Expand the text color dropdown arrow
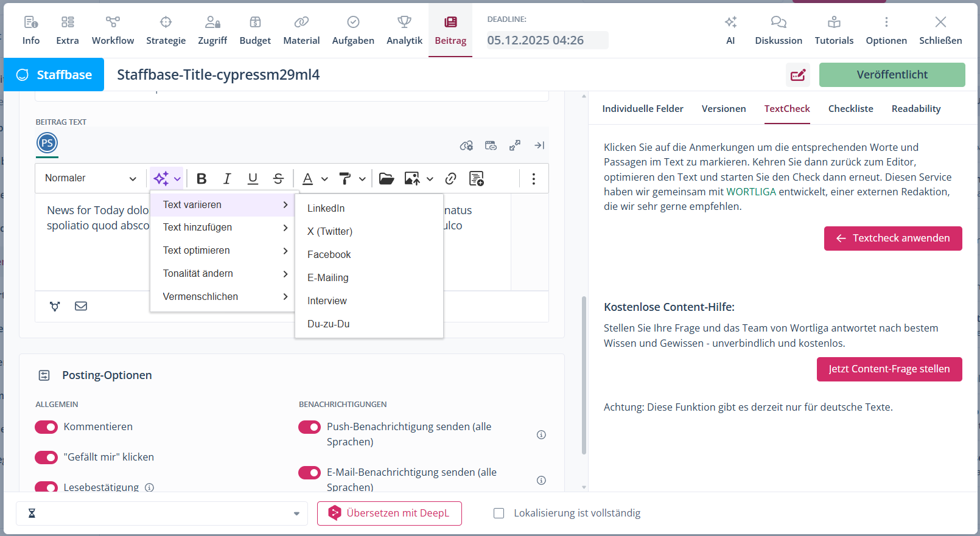The height and width of the screenshot is (536, 980). 324,179
